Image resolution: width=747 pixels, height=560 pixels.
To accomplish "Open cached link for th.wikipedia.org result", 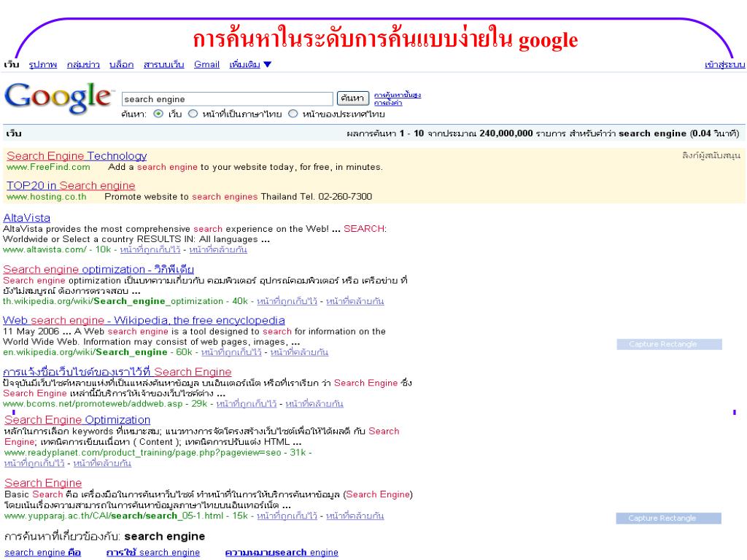I will pyautogui.click(x=287, y=301).
